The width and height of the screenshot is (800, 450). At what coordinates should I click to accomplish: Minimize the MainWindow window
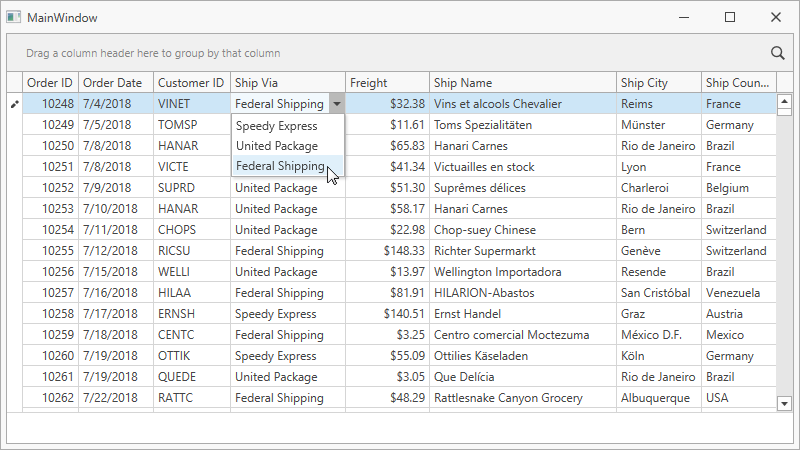(684, 17)
